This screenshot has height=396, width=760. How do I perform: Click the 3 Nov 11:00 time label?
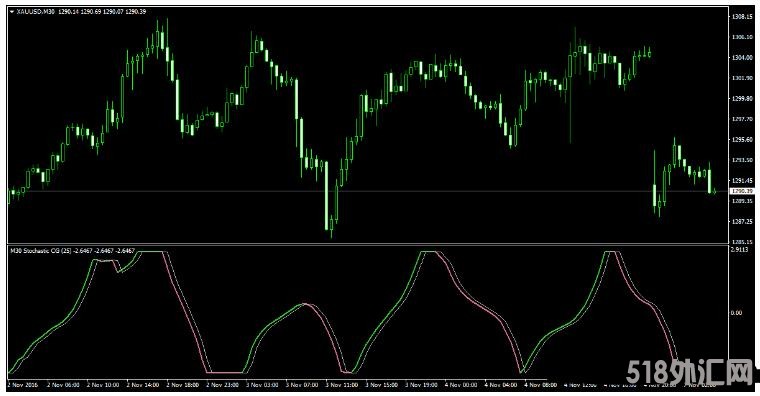pos(341,385)
